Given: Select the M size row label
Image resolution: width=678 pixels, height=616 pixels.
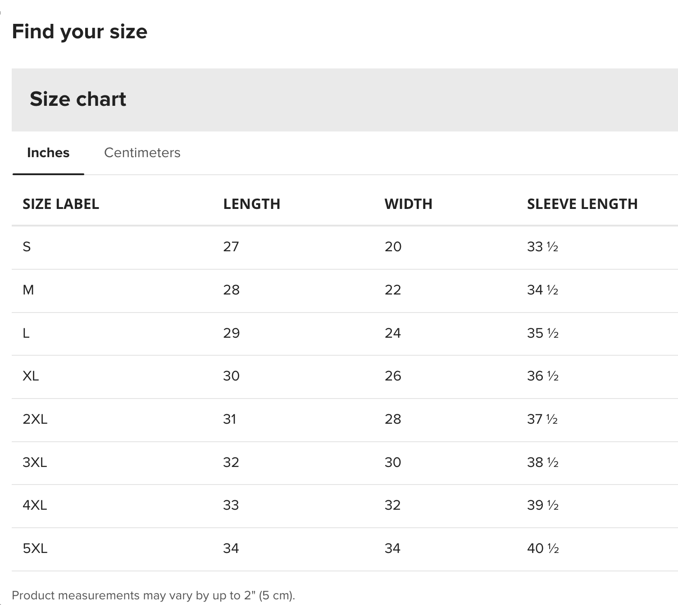Looking at the screenshot, I should tap(28, 290).
